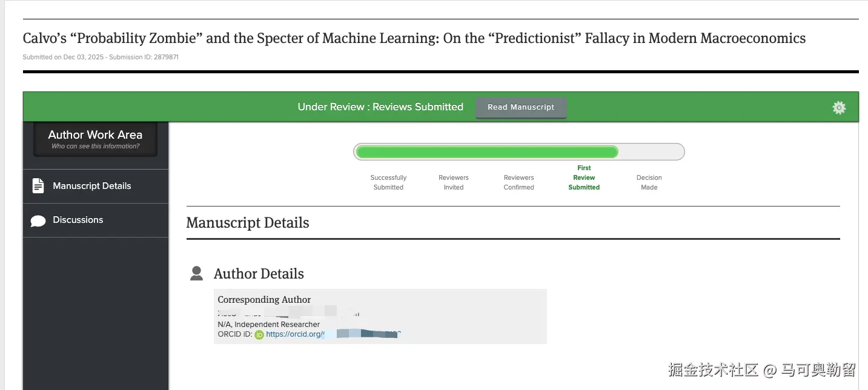The width and height of the screenshot is (868, 390).
Task: Click the green ORCID iD icon
Action: tap(259, 334)
